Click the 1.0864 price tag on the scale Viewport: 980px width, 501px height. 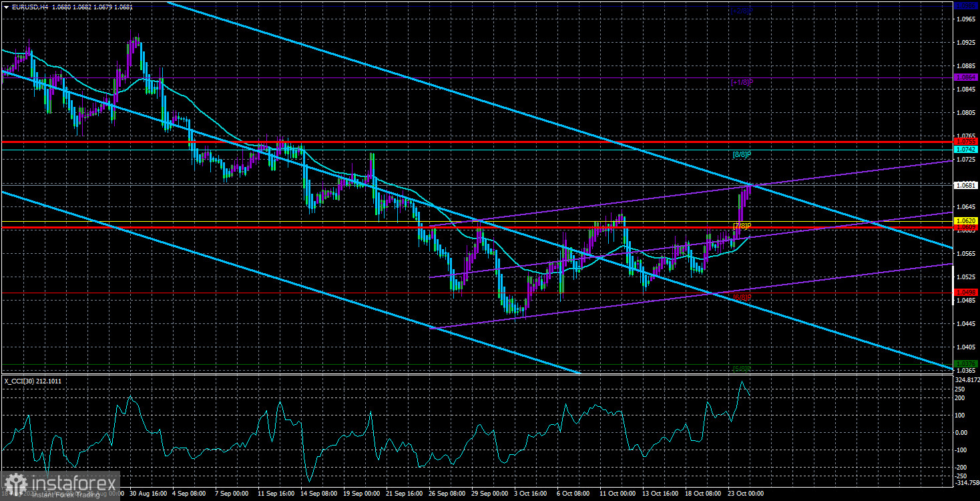pos(966,77)
